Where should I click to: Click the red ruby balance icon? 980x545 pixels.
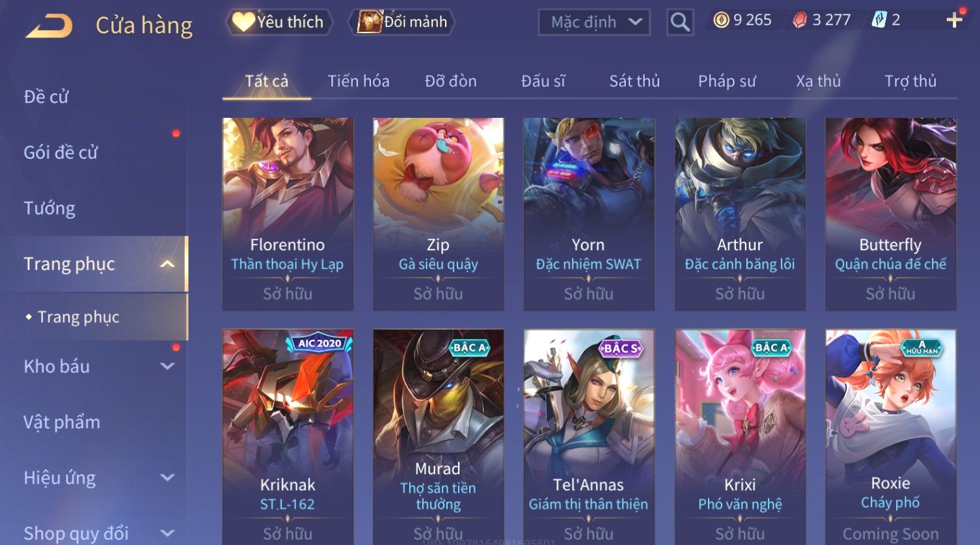click(x=800, y=21)
